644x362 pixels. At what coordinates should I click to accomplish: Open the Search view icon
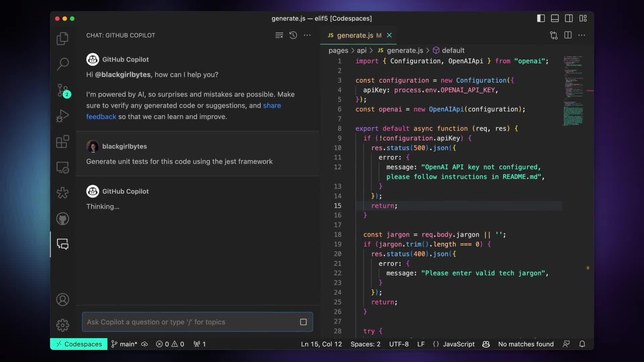point(62,64)
